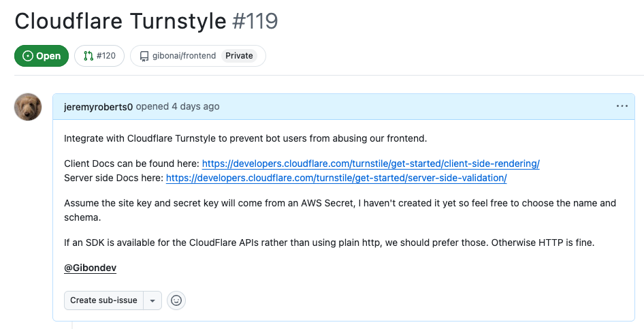Screen dimensions: 644x329
Task: Open the gibonai/frontend repository link
Action: tap(184, 56)
